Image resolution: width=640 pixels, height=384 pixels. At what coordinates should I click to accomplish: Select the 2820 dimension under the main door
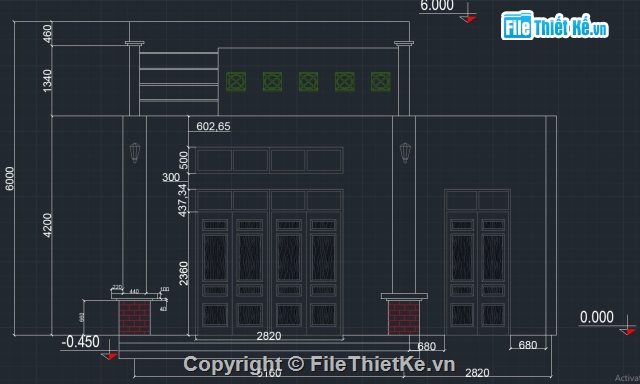(x=269, y=336)
